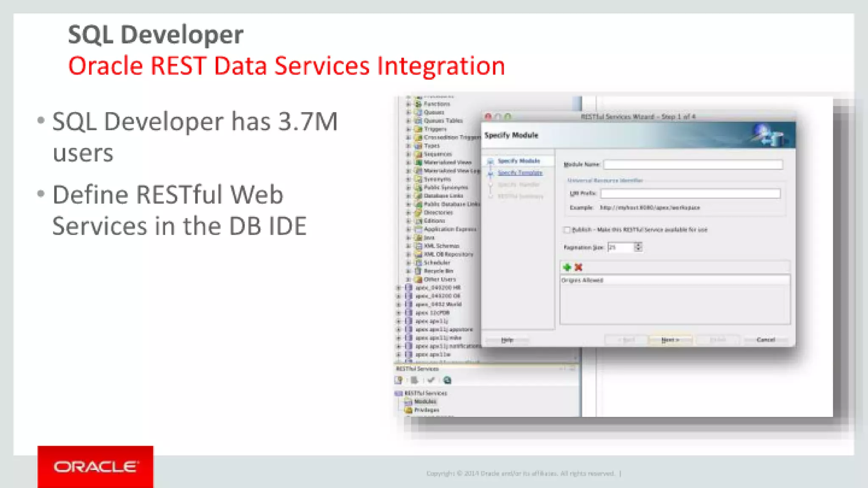The image size is (868, 488).
Task: Click the Materialized Views node icon
Action: tap(418, 162)
